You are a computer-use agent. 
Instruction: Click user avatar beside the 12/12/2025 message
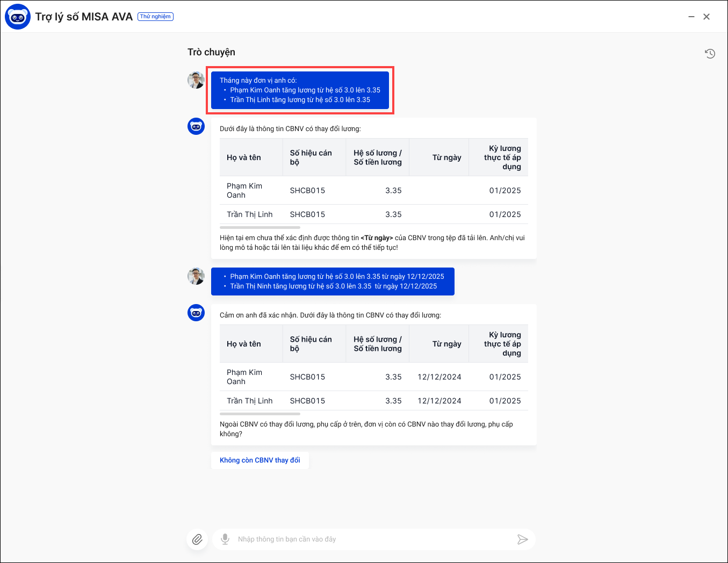[196, 276]
